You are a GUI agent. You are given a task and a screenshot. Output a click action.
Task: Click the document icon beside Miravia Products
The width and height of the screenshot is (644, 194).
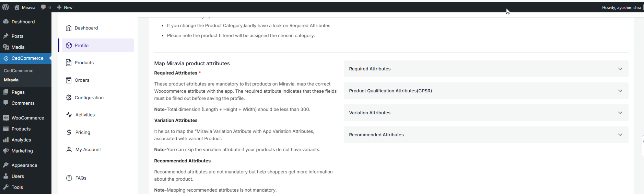pos(69,62)
